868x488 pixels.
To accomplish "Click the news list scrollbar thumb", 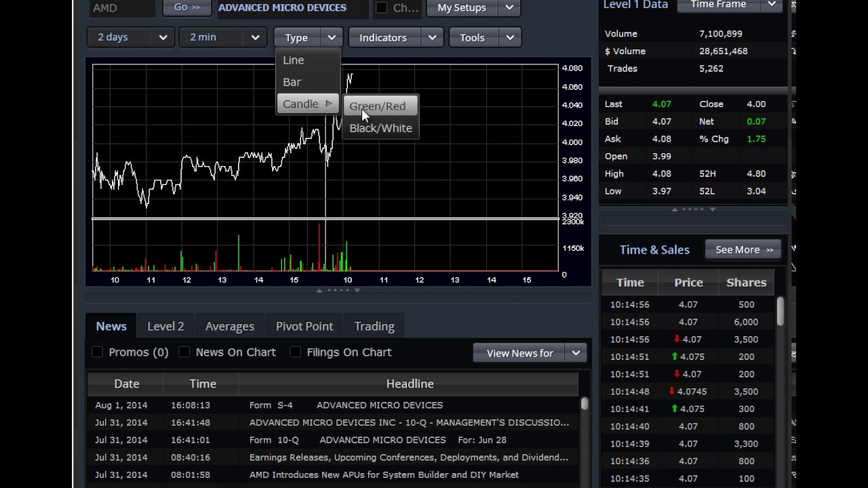I will 584,404.
